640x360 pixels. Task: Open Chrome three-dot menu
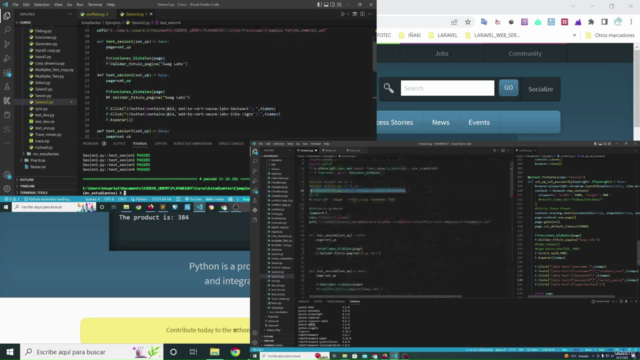click(631, 22)
